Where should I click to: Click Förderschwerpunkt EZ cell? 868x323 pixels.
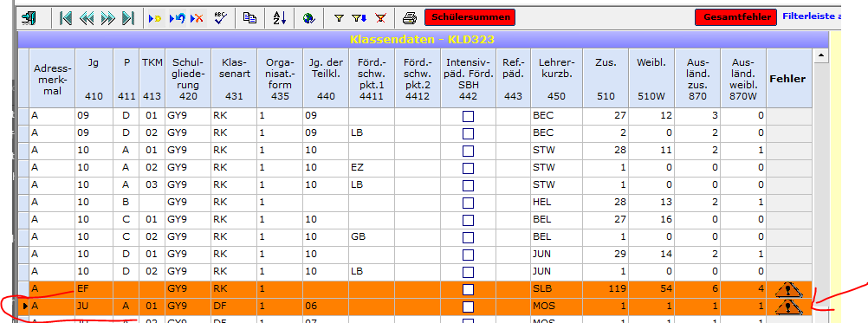(x=372, y=168)
